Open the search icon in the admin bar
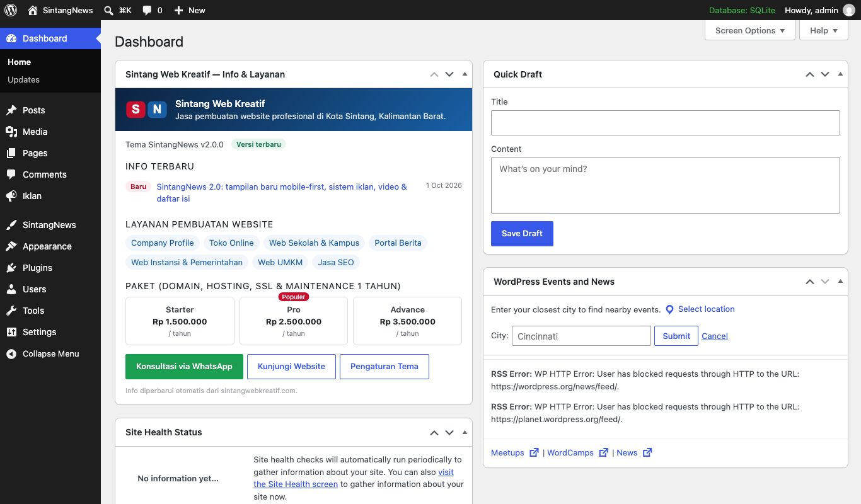 pyautogui.click(x=109, y=10)
